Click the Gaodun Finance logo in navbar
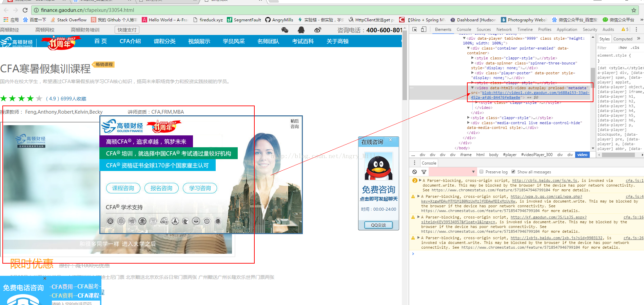The width and height of the screenshot is (644, 305). pyautogui.click(x=17, y=42)
